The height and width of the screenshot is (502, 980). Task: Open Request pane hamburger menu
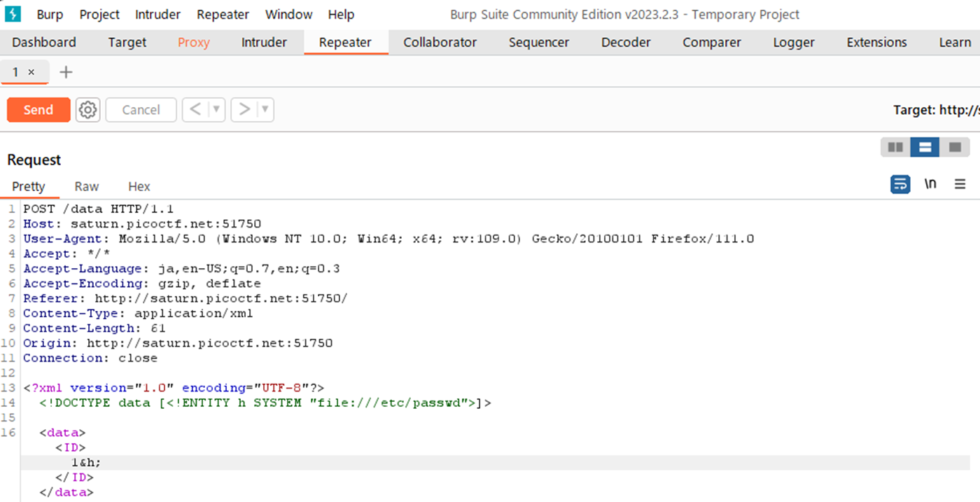coord(960,184)
